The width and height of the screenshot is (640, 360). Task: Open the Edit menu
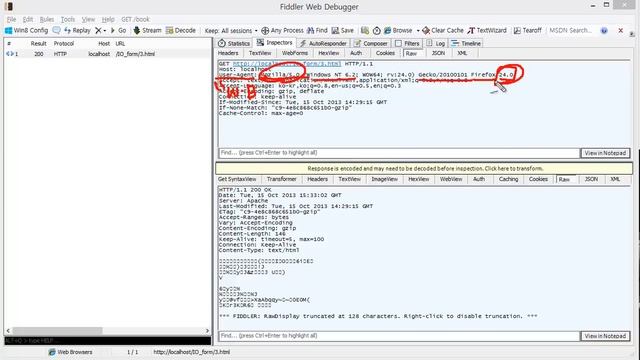coord(28,19)
